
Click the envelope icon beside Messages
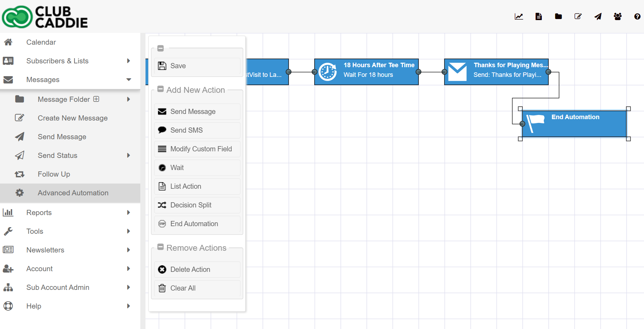[x=8, y=80]
